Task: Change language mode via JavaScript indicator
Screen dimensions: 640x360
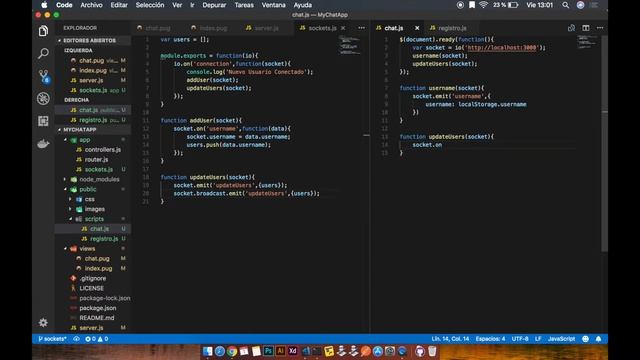Action: tap(561, 339)
